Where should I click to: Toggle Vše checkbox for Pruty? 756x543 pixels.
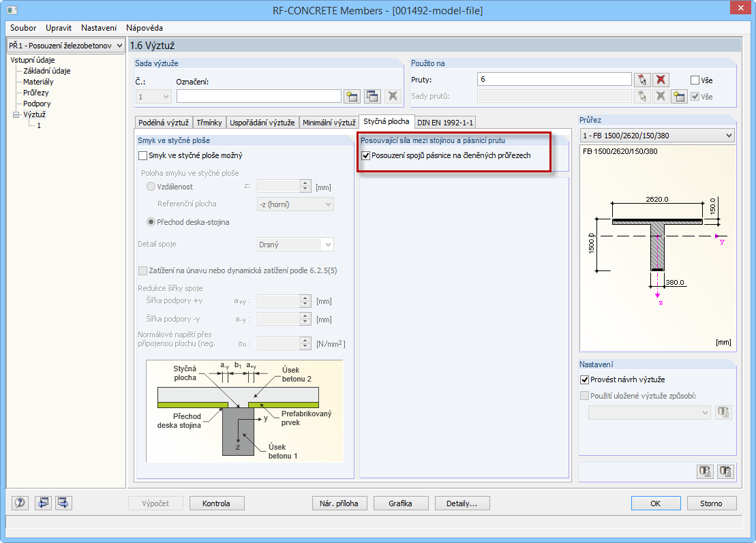pos(695,80)
